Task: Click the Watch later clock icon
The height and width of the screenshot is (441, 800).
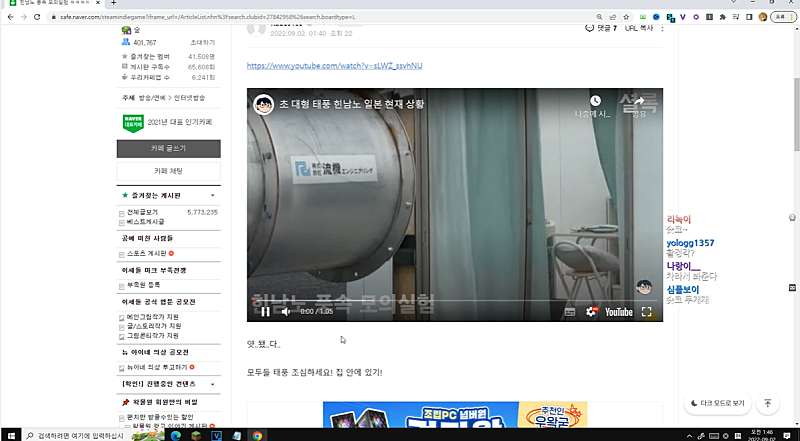Action: pos(595,101)
